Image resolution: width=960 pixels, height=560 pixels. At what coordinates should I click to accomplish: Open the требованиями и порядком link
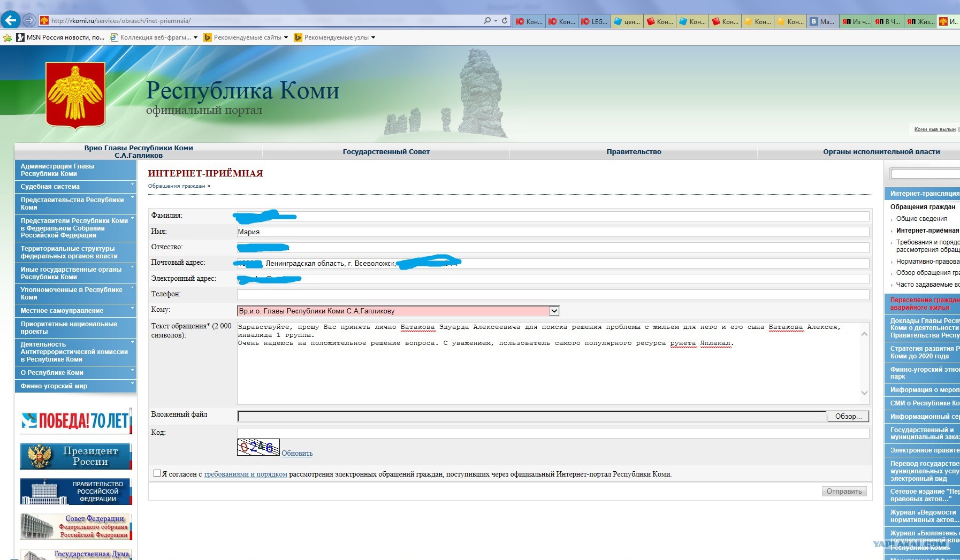[246, 474]
